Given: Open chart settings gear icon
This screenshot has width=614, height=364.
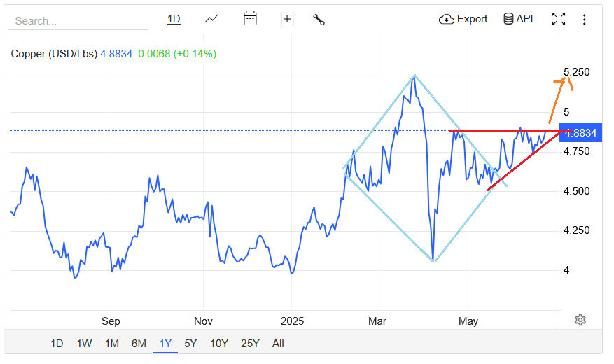Looking at the screenshot, I should click(x=580, y=320).
